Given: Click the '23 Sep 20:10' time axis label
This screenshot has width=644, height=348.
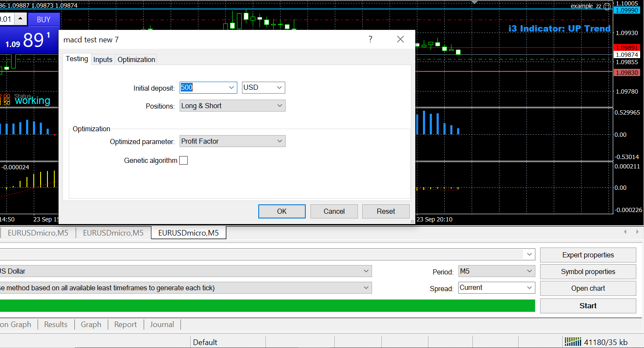Looking at the screenshot, I should 434,219.
